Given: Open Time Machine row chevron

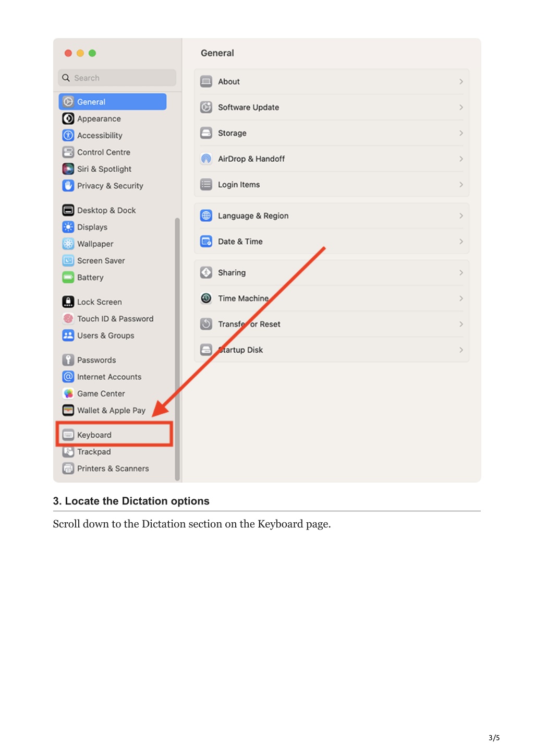Looking at the screenshot, I should point(461,298).
